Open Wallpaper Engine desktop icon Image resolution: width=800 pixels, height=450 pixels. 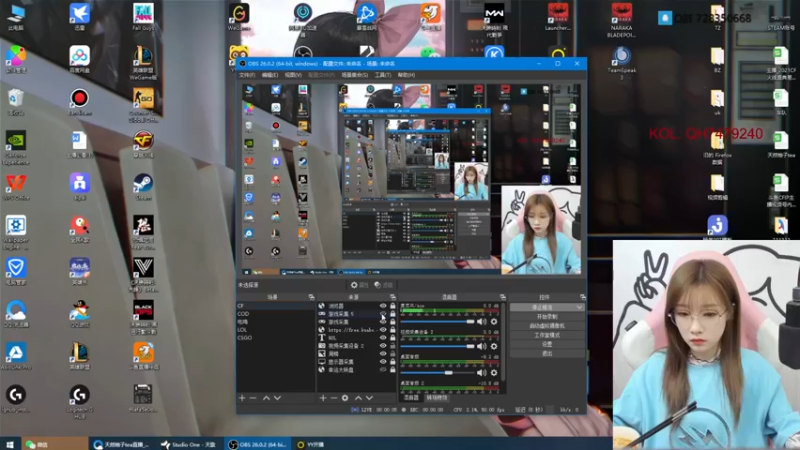[x=16, y=232]
